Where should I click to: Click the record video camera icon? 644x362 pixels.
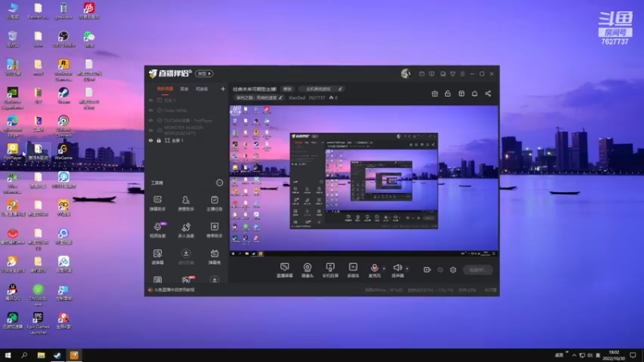427,269
